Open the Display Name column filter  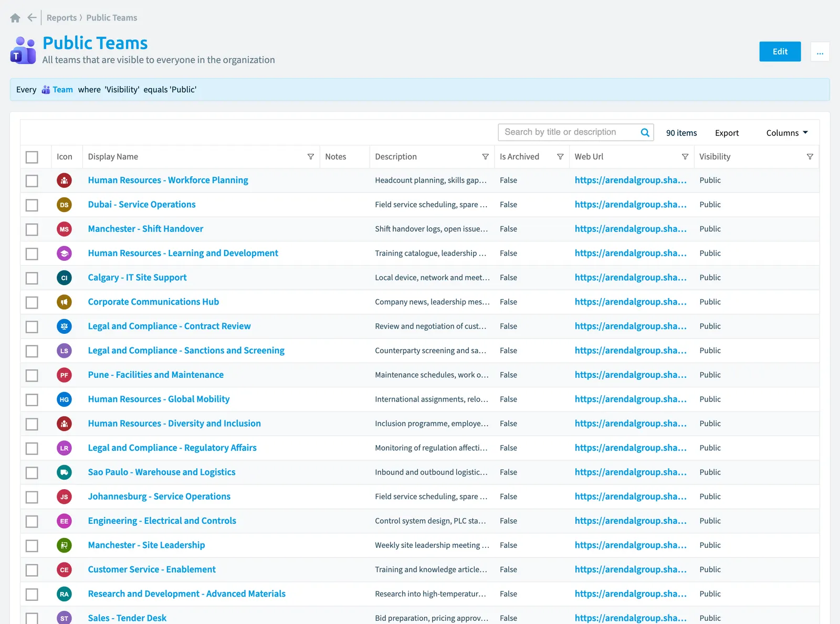tap(311, 157)
